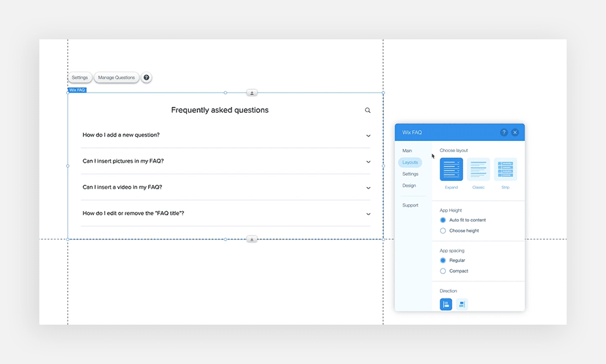The height and width of the screenshot is (364, 606).
Task: Expand 'How do I edit or remove' chevron
Action: coord(369,214)
